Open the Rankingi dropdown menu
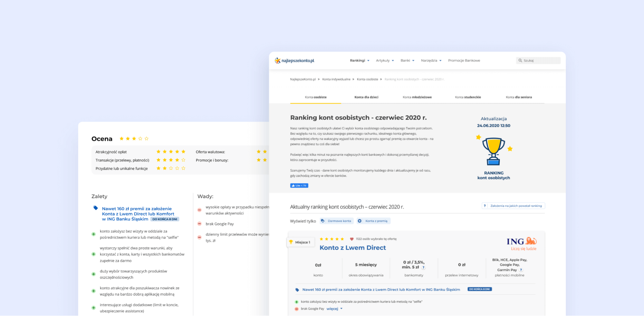 [360, 61]
